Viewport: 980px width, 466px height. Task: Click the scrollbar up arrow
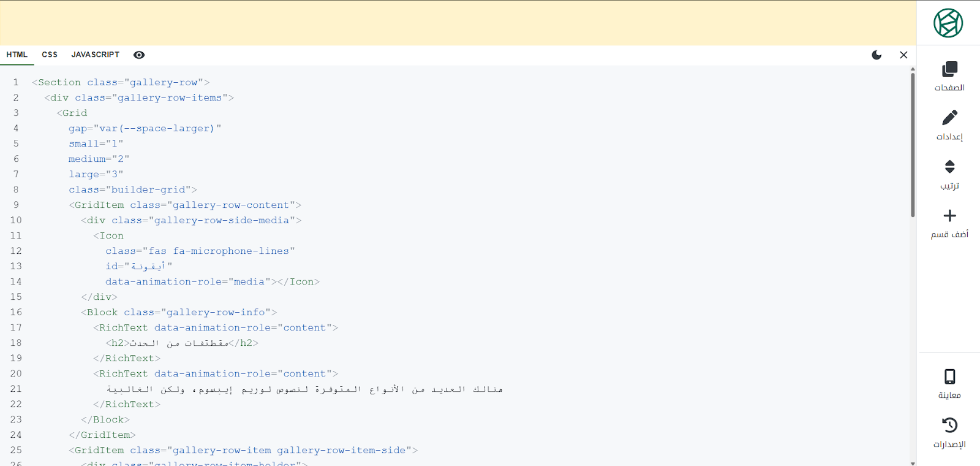tap(913, 69)
